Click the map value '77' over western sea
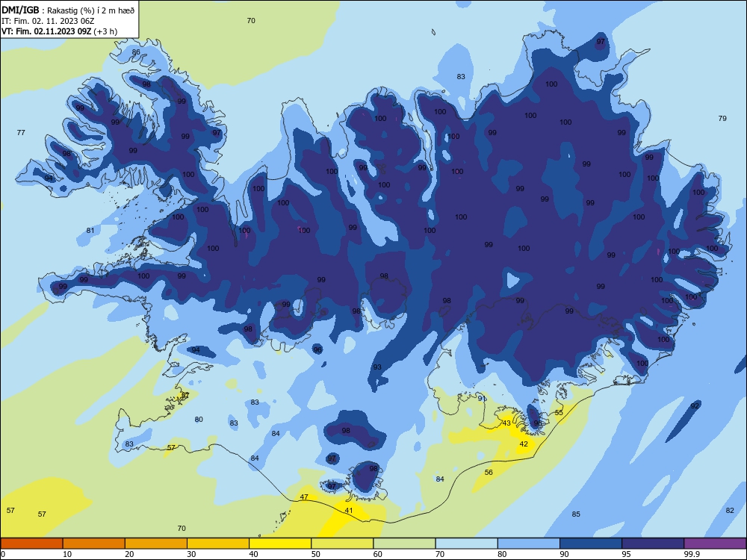Image resolution: width=747 pixels, height=560 pixels. (21, 133)
